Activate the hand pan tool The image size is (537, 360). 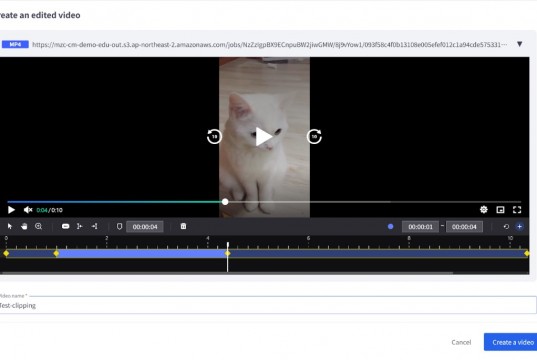pyautogui.click(x=24, y=226)
